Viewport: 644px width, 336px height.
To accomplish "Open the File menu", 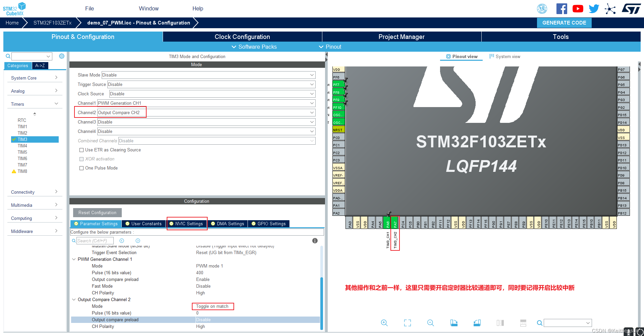I will click(x=90, y=8).
